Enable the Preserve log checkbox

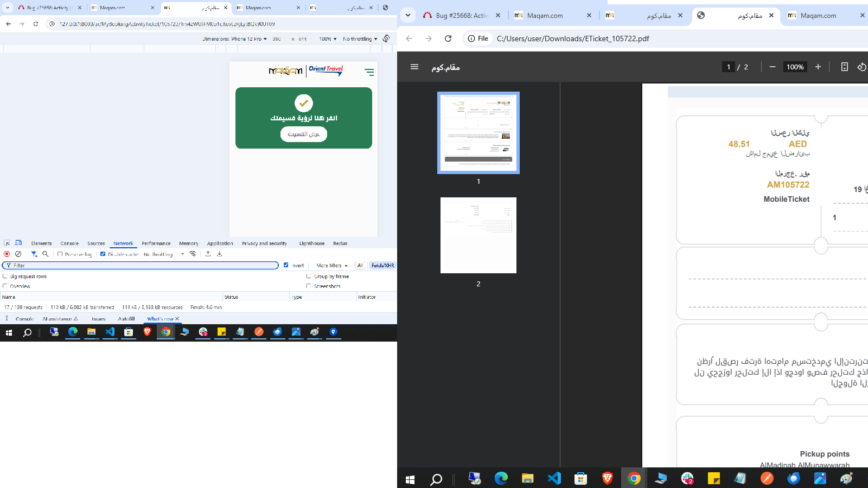[x=60, y=254]
